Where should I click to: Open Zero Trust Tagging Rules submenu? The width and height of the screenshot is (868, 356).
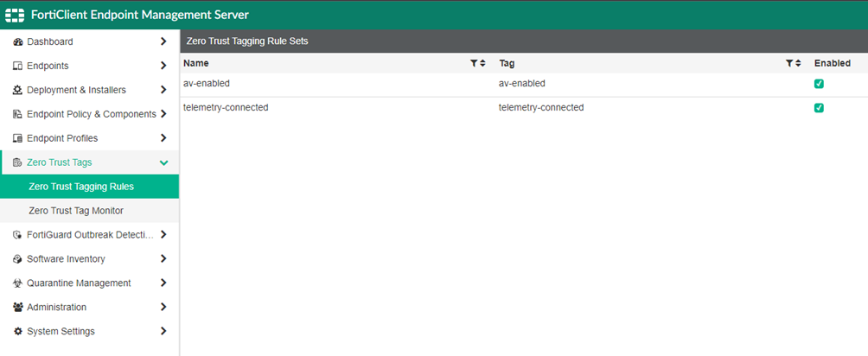89,187
